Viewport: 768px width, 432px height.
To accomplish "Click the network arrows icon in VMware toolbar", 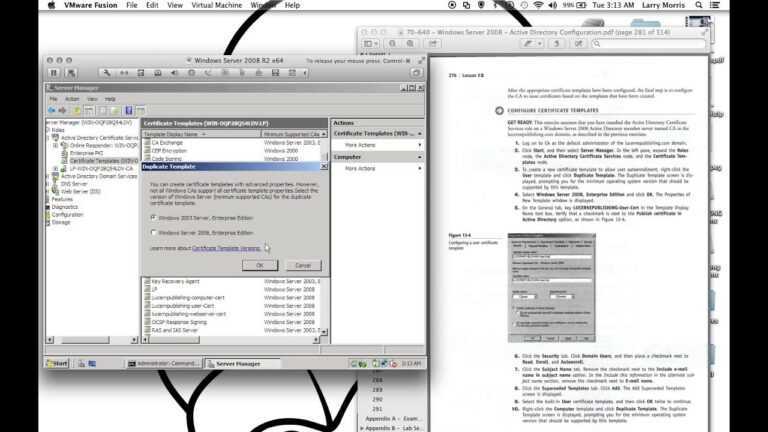I will [123, 73].
